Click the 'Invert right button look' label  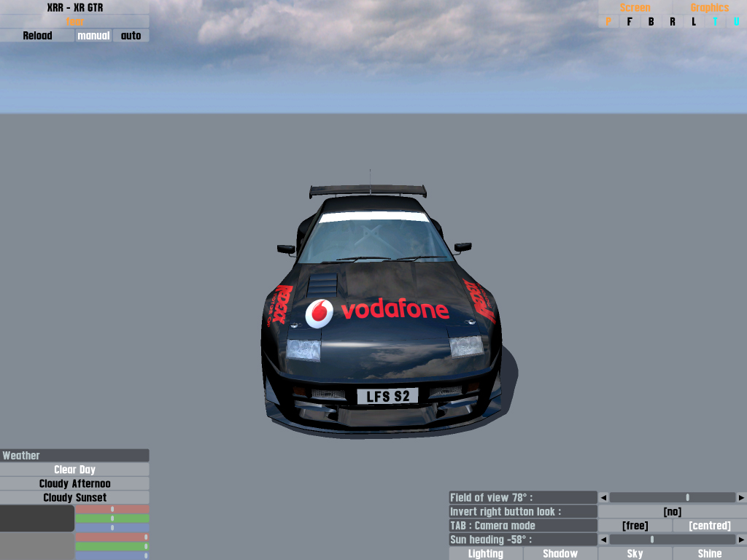pyautogui.click(x=522, y=511)
